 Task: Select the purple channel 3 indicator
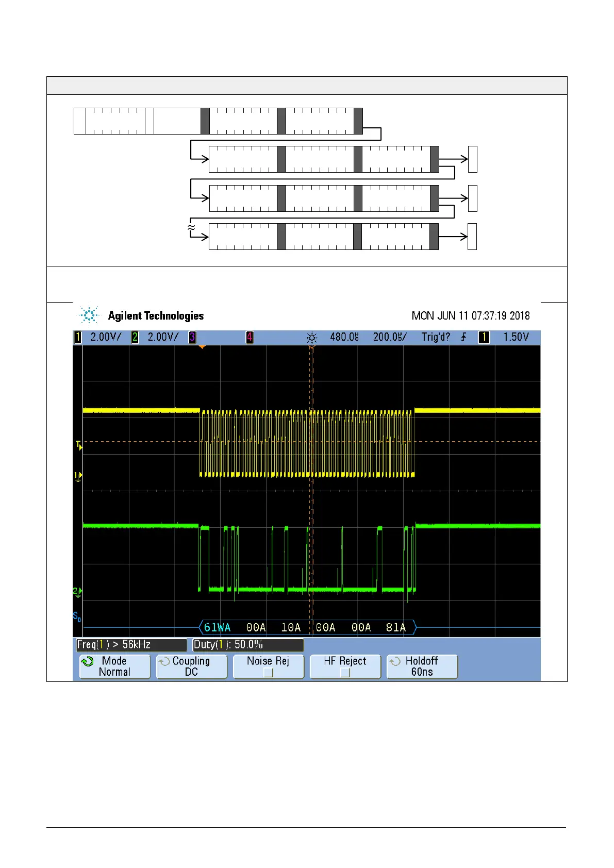[192, 338]
